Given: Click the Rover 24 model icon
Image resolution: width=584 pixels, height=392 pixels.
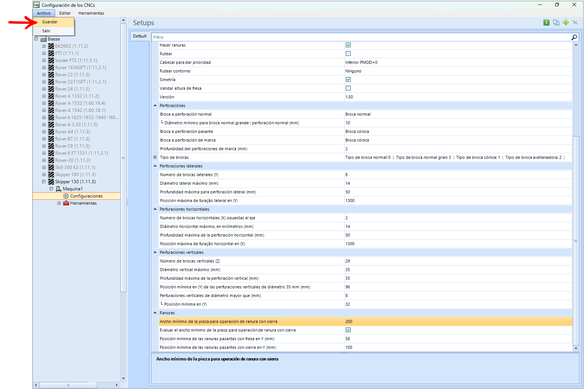Looking at the screenshot, I should [51, 89].
